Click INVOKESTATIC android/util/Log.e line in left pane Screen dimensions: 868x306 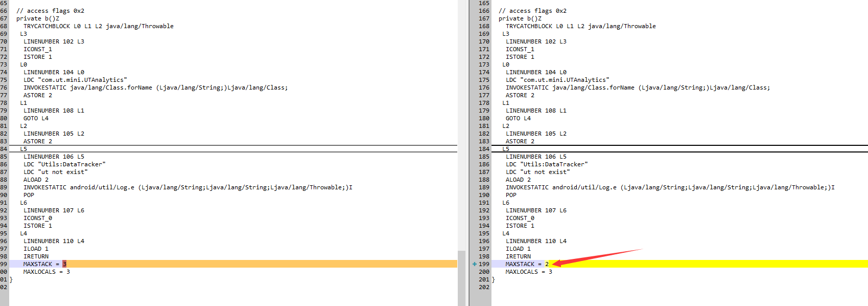pyautogui.click(x=188, y=187)
